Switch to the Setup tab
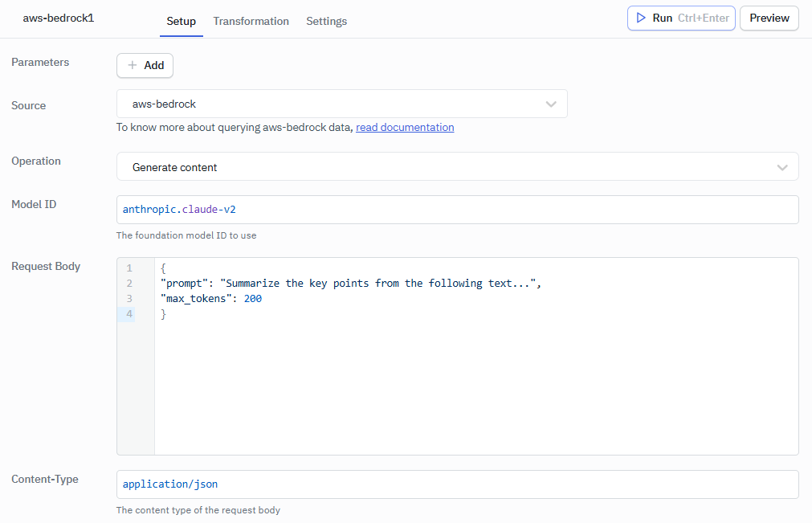This screenshot has height=523, width=812. (182, 21)
